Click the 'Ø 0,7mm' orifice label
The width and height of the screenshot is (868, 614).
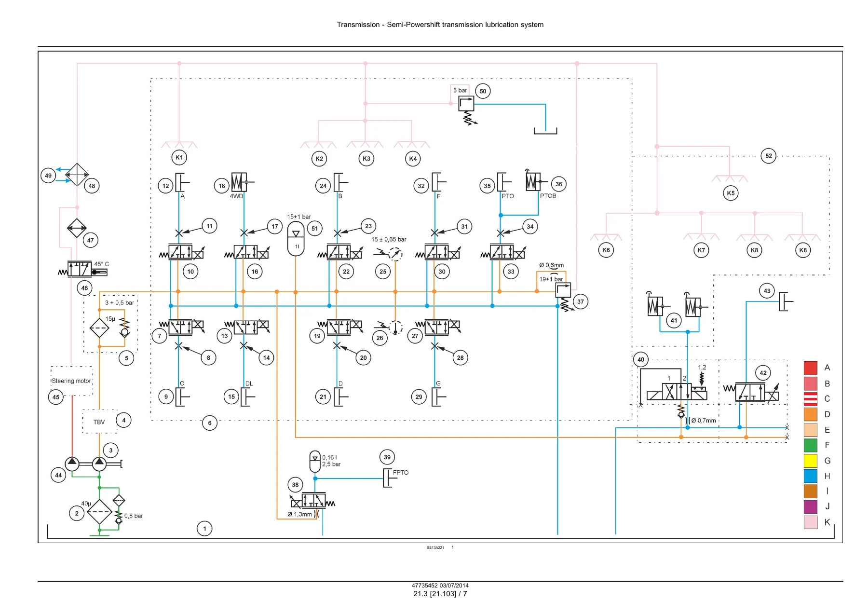tap(703, 421)
